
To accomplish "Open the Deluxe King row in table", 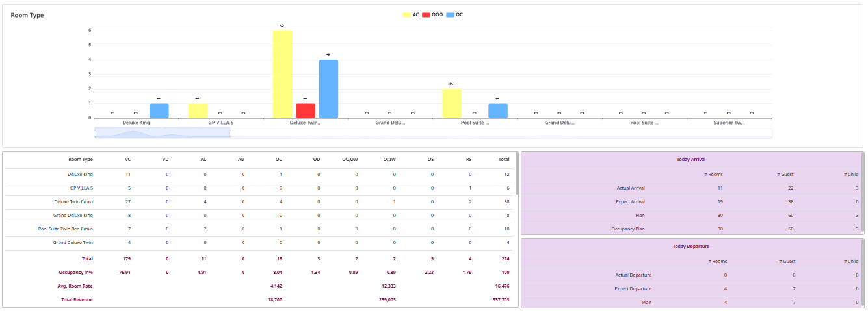I will click(x=80, y=175).
